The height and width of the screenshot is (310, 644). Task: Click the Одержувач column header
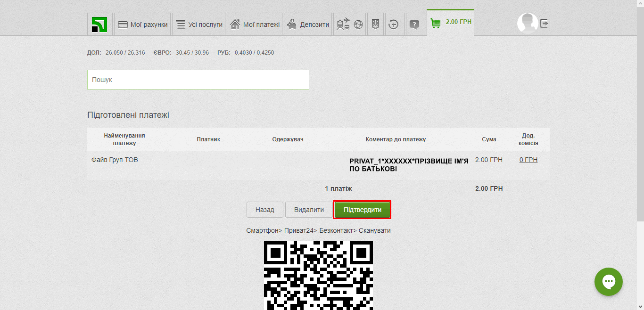[x=288, y=139]
